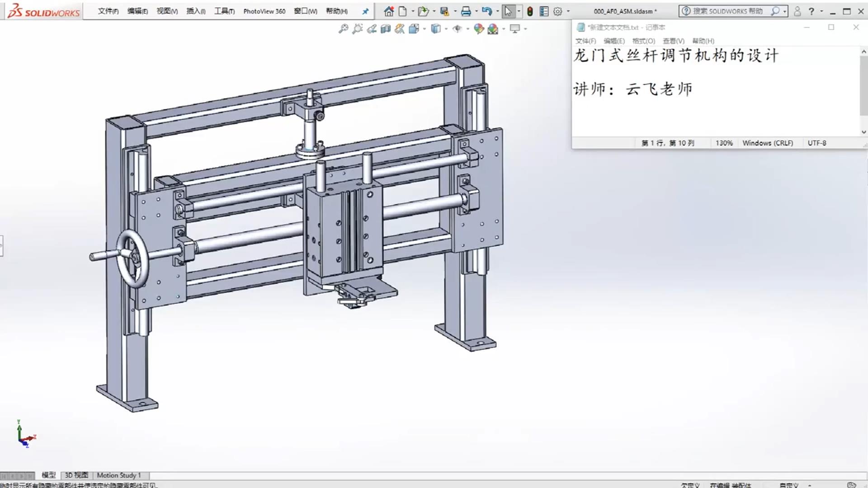Viewport: 868px width, 488px height.
Task: Click the 130% zoom status in Notepad
Action: pyautogui.click(x=724, y=143)
